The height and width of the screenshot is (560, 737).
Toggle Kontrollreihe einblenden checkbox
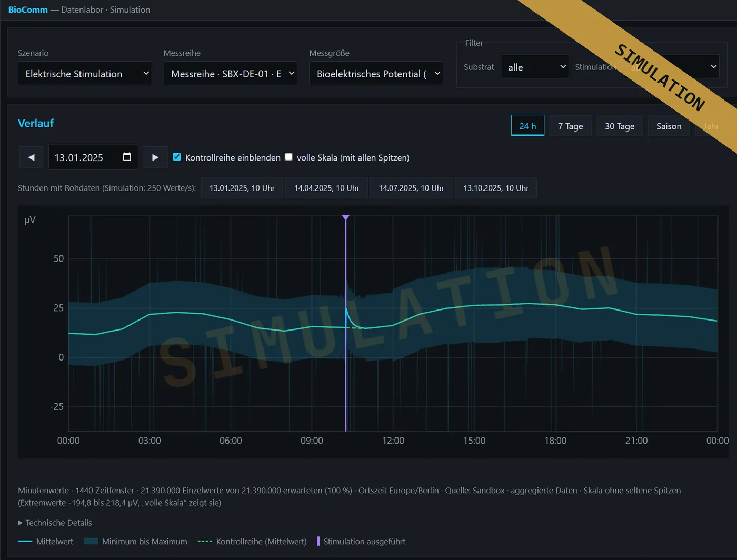pos(177,157)
